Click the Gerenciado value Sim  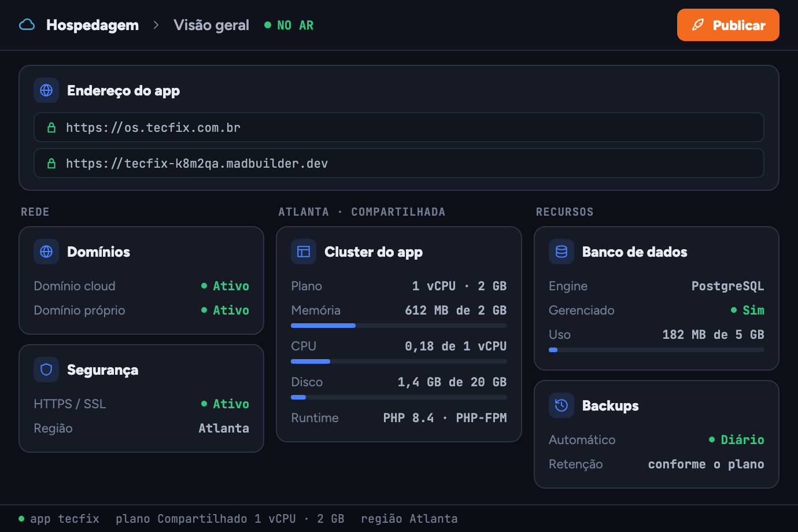tap(747, 310)
